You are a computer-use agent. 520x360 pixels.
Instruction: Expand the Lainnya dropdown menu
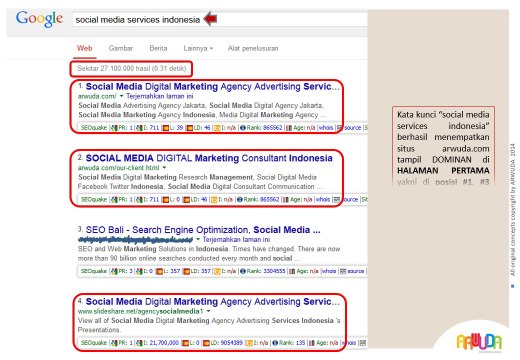point(198,48)
